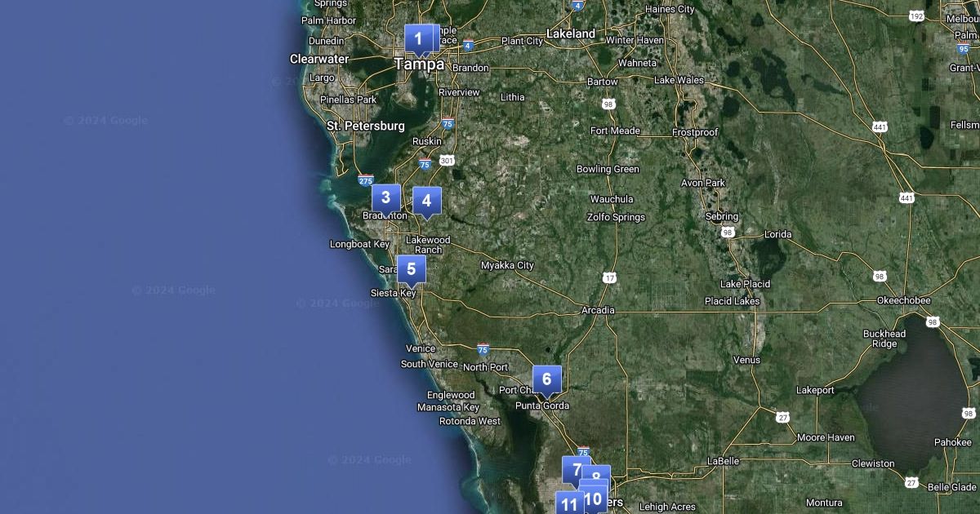
Task: Click the Lakeland city label
Action: click(571, 34)
